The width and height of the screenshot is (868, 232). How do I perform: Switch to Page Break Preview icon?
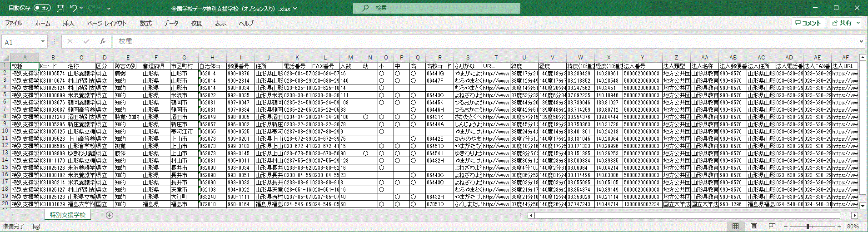tap(772, 227)
